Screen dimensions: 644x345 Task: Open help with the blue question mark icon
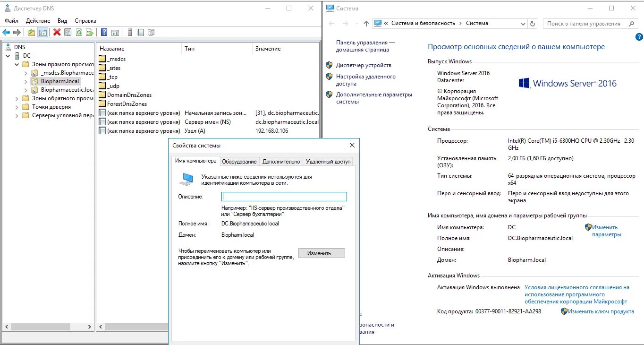(104, 32)
